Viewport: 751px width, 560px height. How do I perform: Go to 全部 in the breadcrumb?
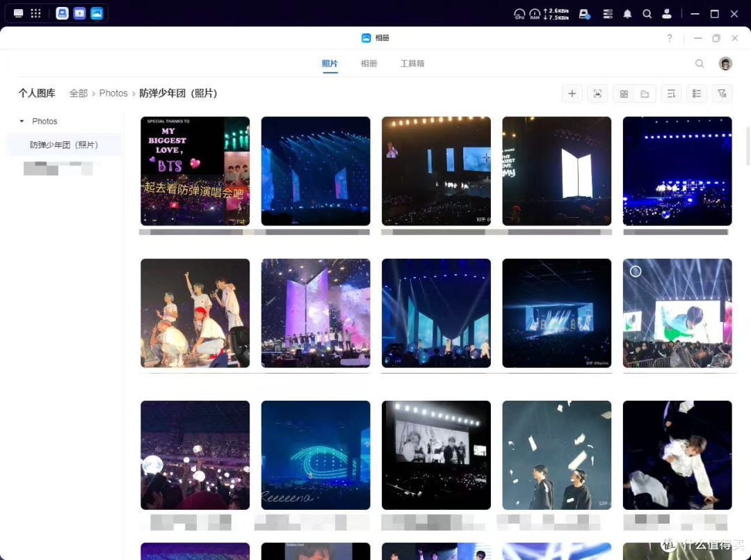tap(79, 93)
